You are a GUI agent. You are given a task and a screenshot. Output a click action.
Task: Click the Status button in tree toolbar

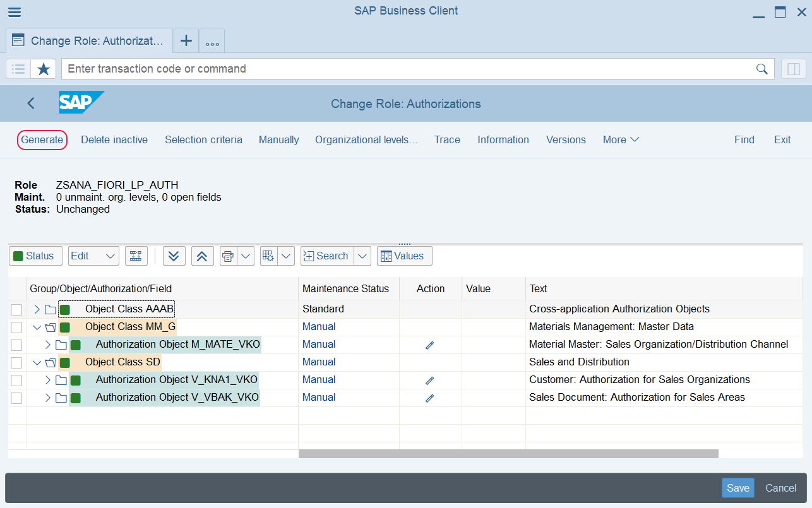pos(35,256)
